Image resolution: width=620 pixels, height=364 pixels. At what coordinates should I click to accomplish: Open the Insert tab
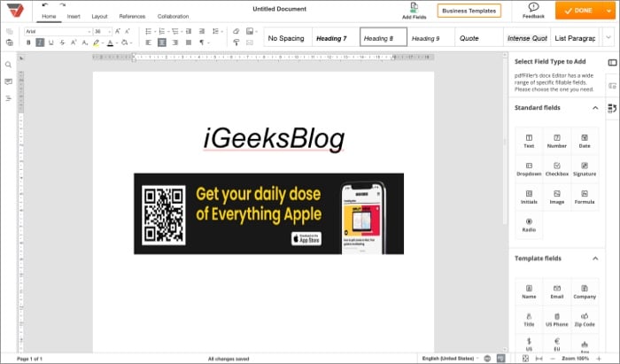[74, 16]
